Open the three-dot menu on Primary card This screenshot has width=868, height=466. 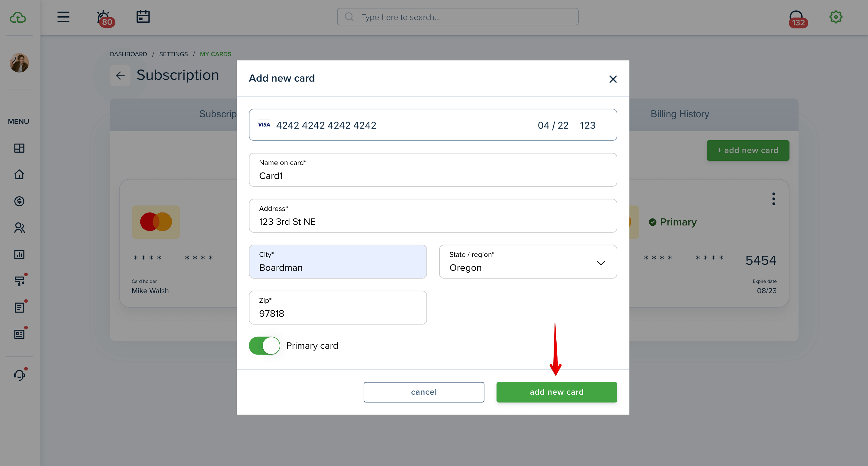(x=774, y=199)
